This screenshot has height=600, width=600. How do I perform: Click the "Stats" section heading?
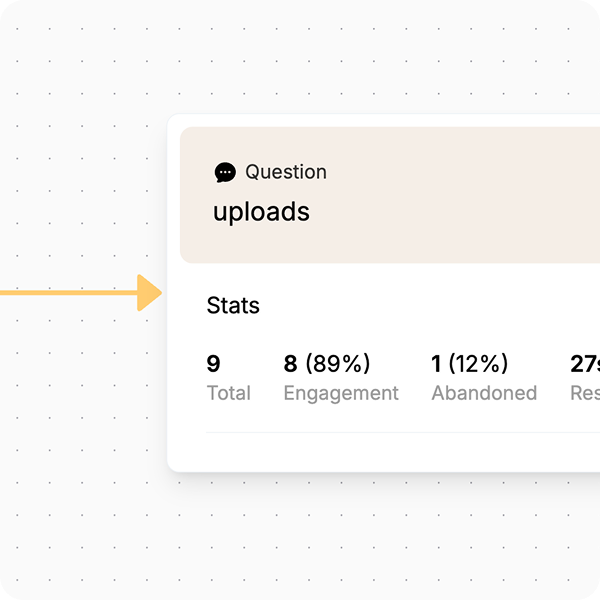pos(233,305)
